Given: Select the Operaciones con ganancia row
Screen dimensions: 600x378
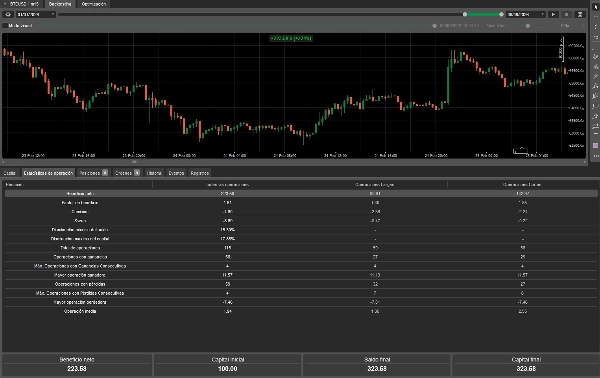Looking at the screenshot, I should [301, 257].
